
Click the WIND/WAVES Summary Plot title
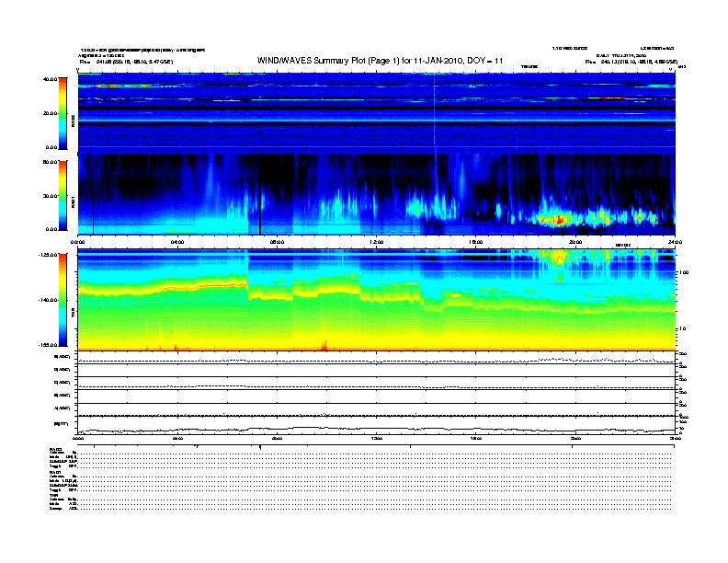[380, 61]
